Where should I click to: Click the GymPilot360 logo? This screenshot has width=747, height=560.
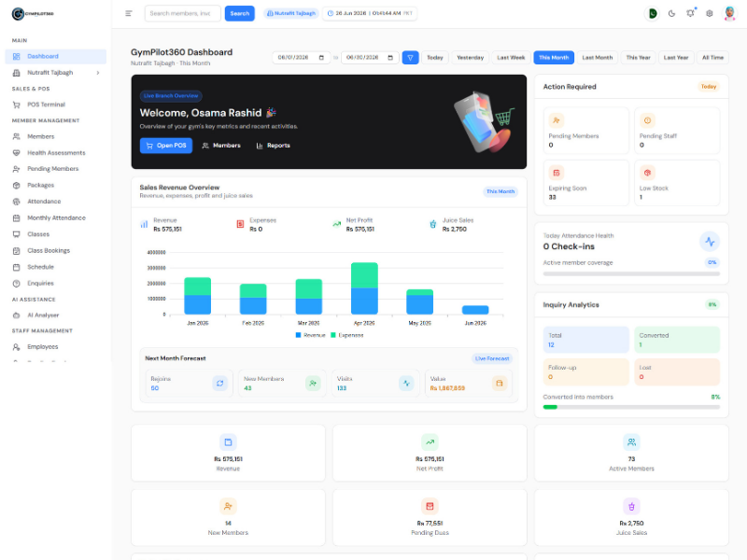[x=33, y=14]
